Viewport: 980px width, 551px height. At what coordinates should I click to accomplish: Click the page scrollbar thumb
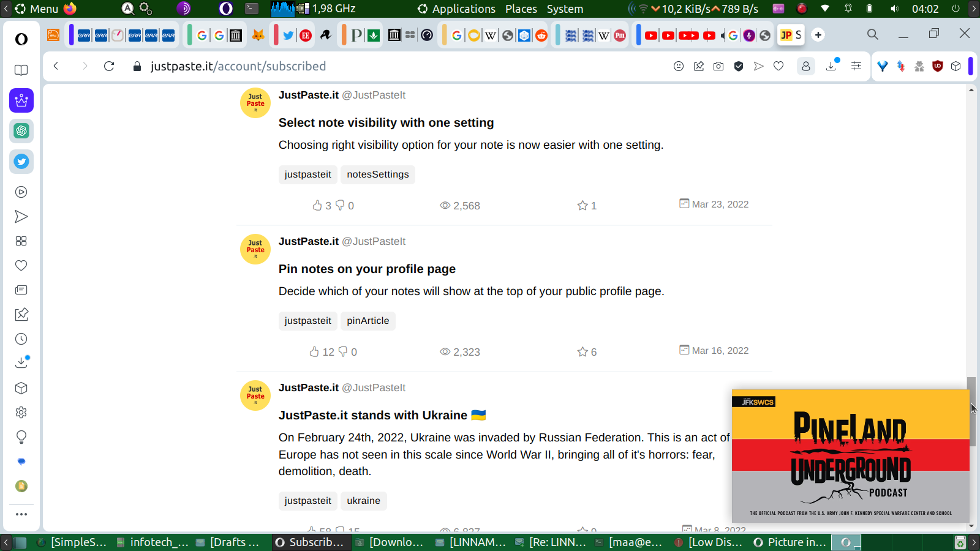coord(971,411)
